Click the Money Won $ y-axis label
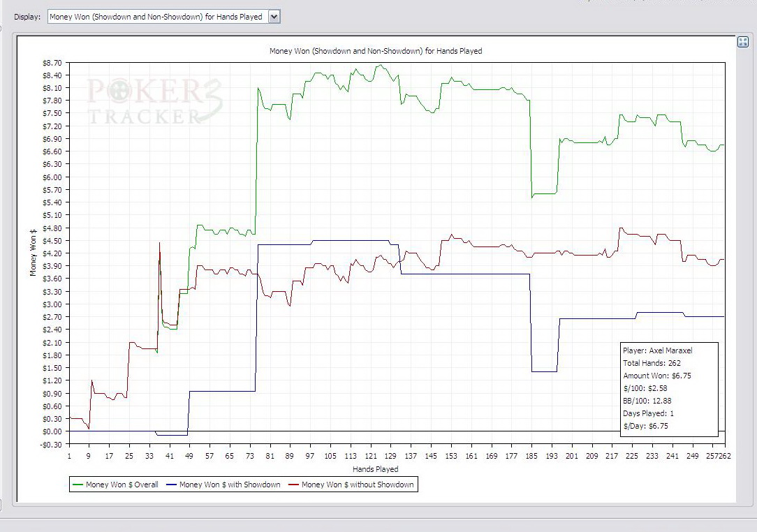Image resolution: width=757 pixels, height=532 pixels. tap(33, 250)
